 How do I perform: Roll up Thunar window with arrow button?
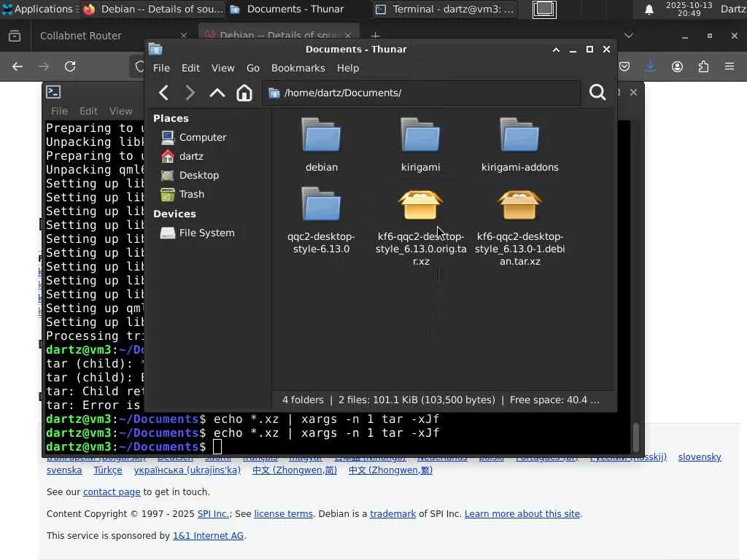[556, 50]
